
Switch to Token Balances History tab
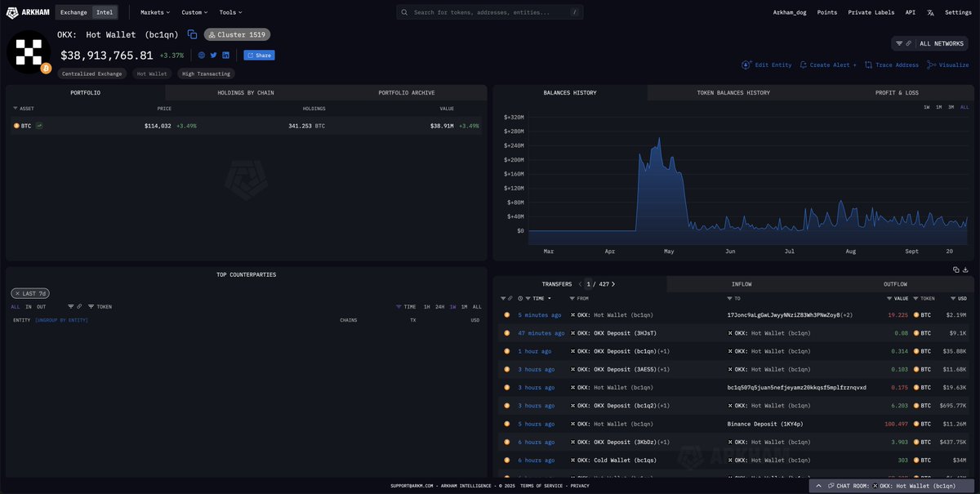pos(733,93)
